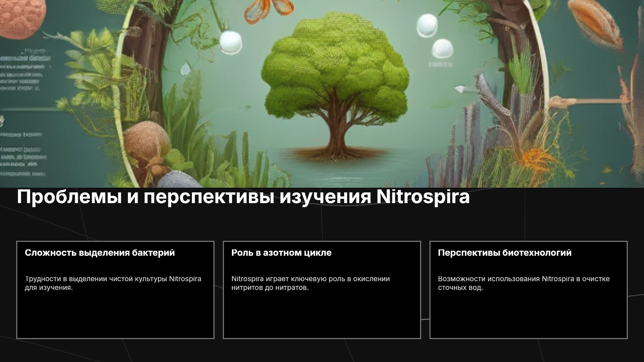Click empty area of the third card
Screen dimensions: 644x362
(x=528, y=315)
